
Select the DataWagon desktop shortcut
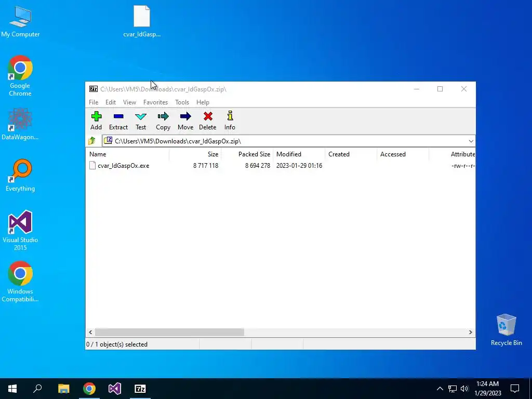[x=20, y=124]
